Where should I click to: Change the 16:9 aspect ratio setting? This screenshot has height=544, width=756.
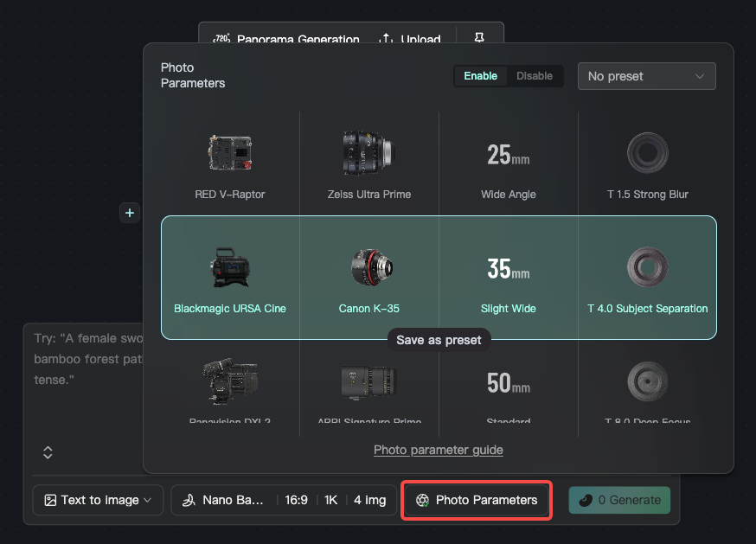(296, 500)
